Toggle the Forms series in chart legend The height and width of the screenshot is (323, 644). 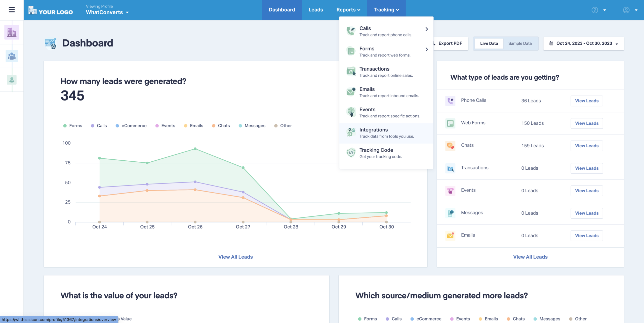point(73,126)
